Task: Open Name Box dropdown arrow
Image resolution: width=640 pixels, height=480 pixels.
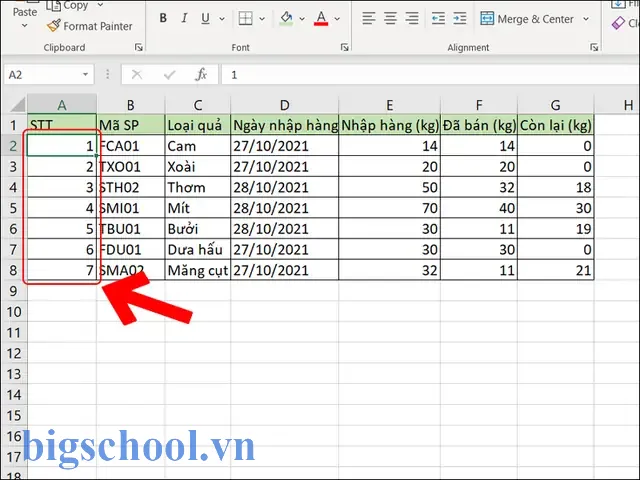Action: [x=85, y=75]
